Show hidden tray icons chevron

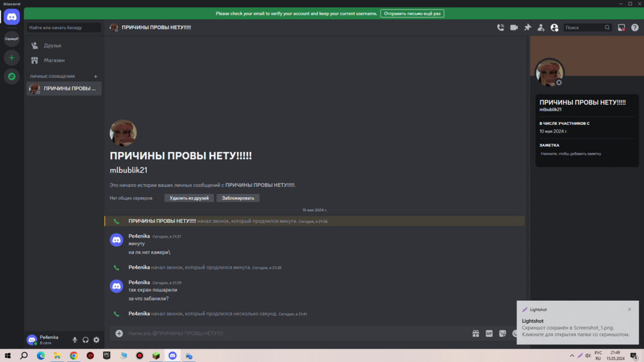click(572, 356)
